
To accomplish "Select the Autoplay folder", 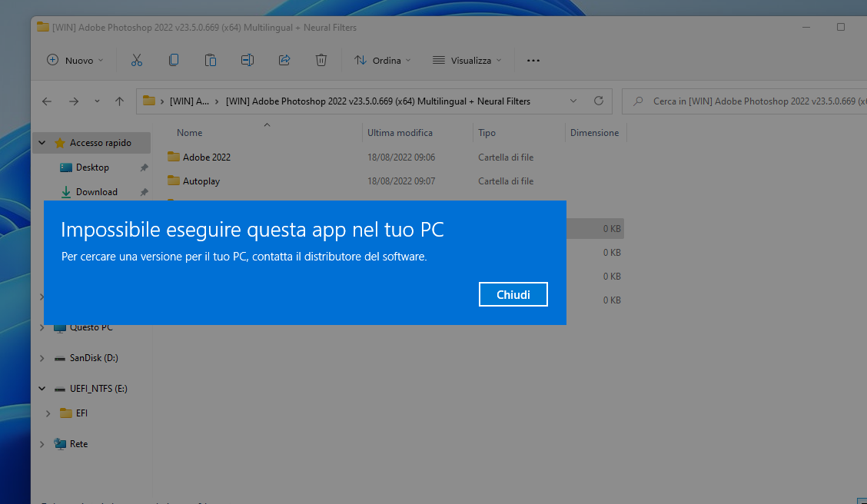I will [201, 181].
